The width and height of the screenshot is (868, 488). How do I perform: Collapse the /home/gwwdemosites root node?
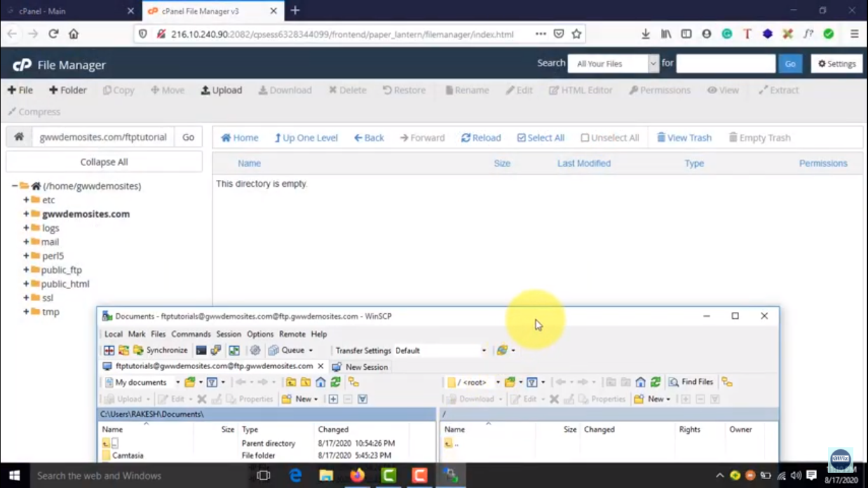coord(15,186)
